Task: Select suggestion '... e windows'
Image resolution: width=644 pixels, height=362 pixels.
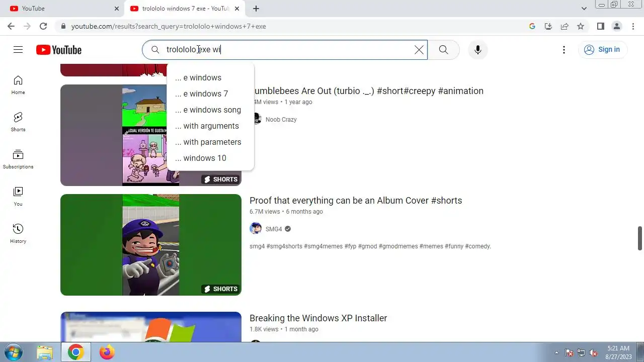Action: pyautogui.click(x=210, y=77)
